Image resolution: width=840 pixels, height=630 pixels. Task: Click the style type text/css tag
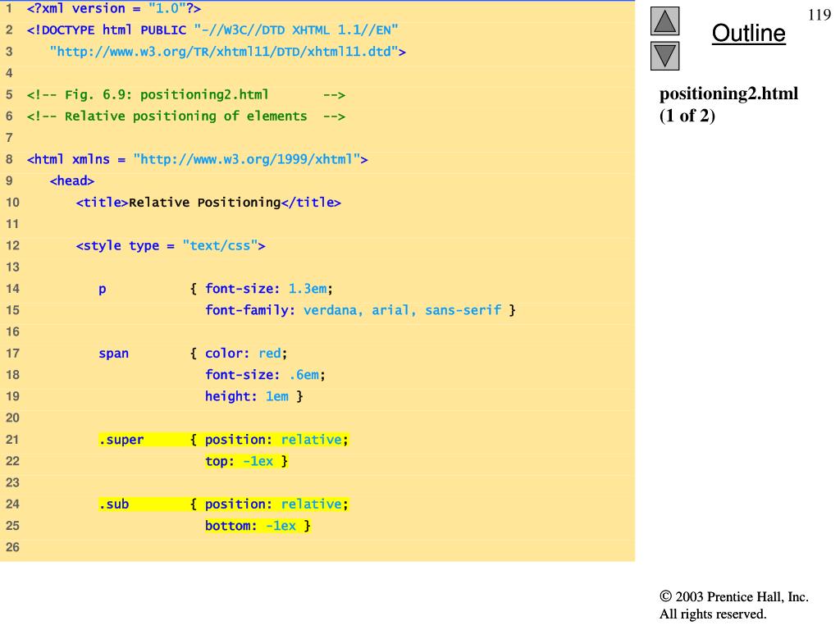(x=171, y=246)
